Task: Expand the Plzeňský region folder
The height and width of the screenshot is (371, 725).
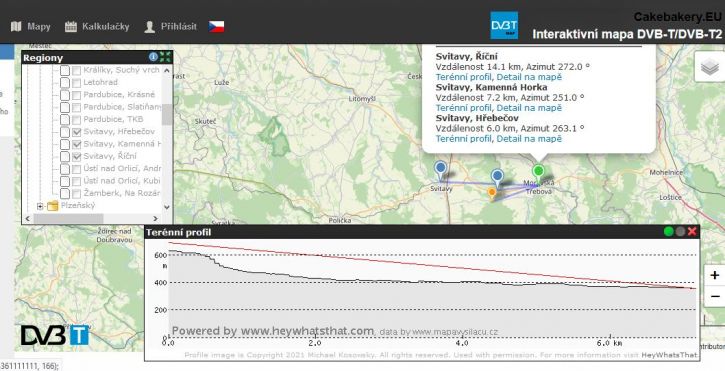Action: pos(40,206)
